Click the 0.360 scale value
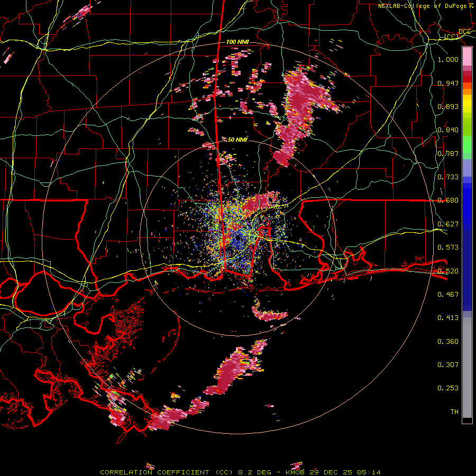This screenshot has height=476, width=476. (448, 342)
